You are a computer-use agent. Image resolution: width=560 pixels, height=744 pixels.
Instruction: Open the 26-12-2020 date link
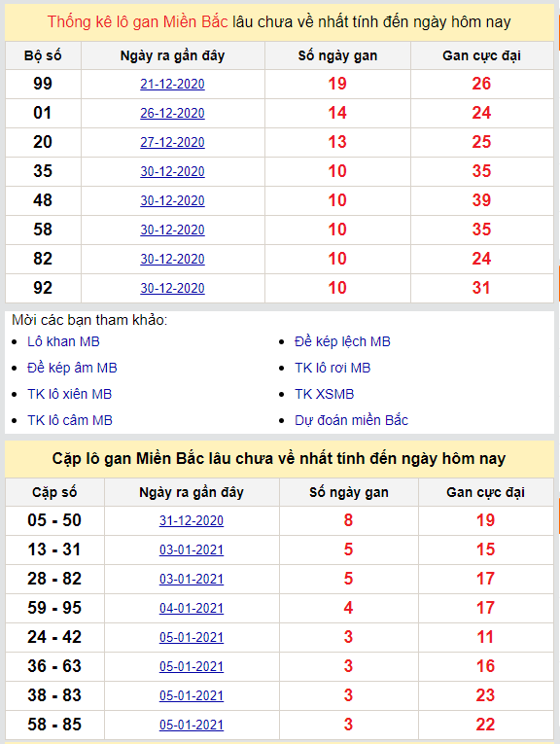pos(173,113)
